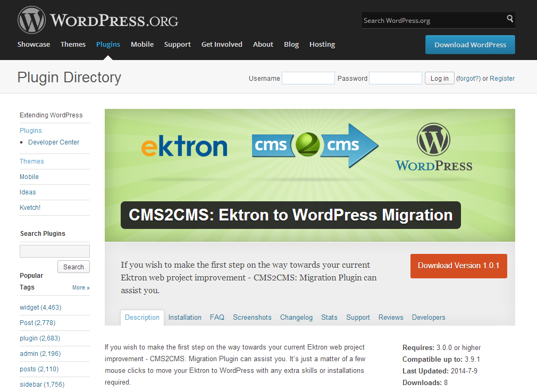
Task: Select Plugins in top navigation
Action: click(x=108, y=45)
